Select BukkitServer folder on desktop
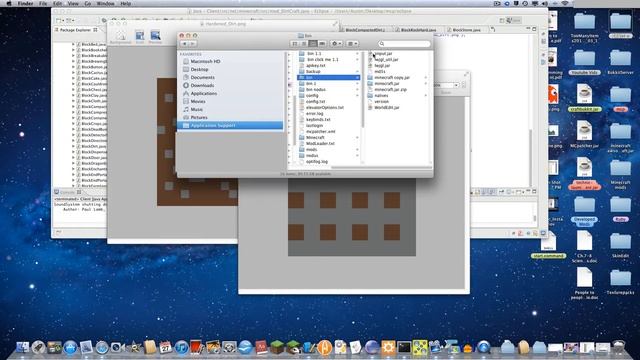The image size is (640, 360). (620, 62)
